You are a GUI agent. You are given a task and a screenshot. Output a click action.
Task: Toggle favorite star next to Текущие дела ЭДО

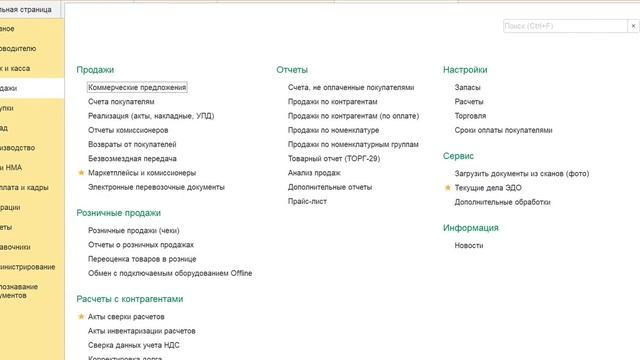point(447,188)
